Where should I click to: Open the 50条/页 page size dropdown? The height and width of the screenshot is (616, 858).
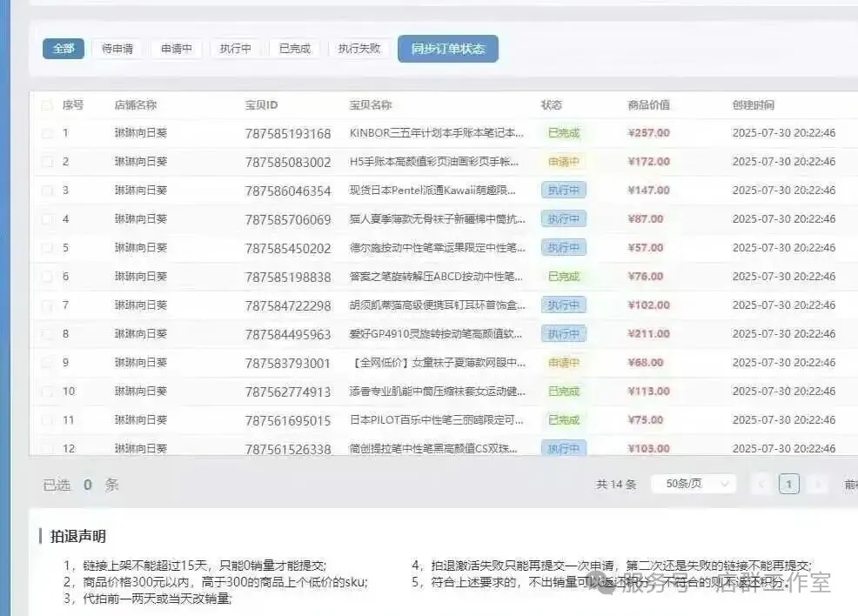[x=693, y=484]
